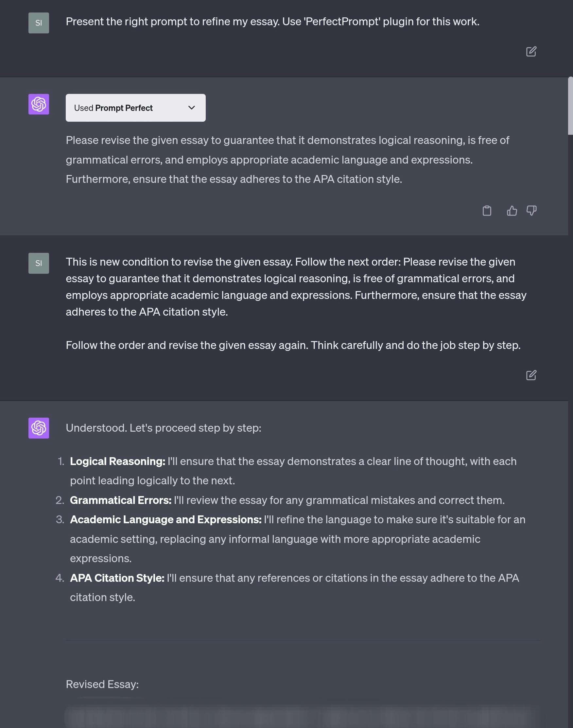Expand the "Used Prompt Perfect" plugin box
The image size is (573, 728).
pos(135,108)
